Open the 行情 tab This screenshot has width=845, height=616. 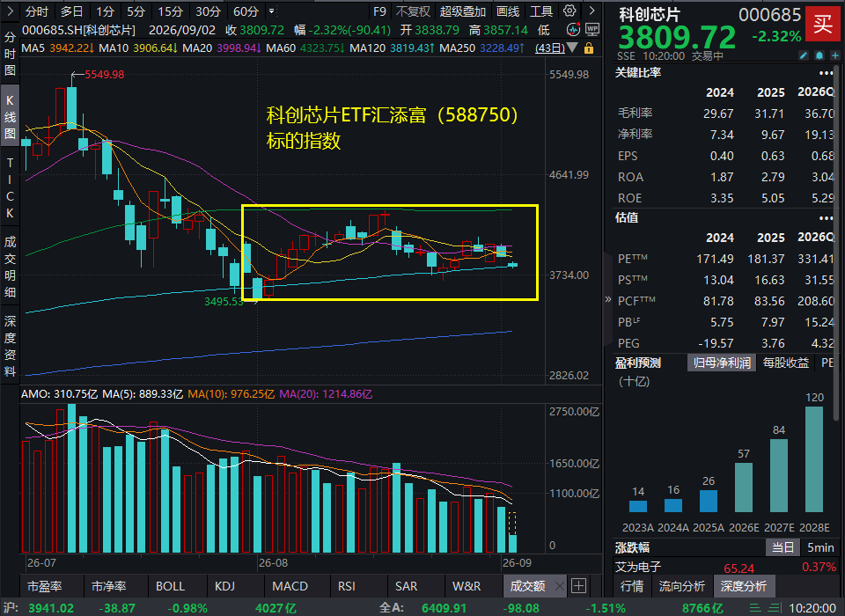(632, 586)
